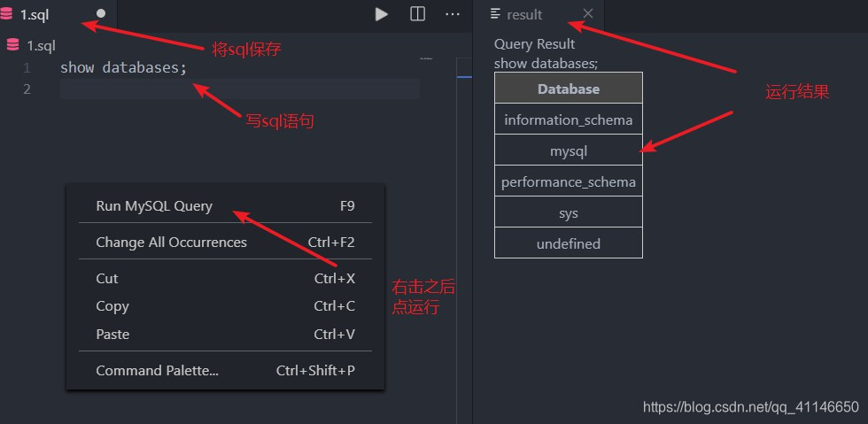
Task: Click line number 1 in the gutter
Action: (27, 68)
